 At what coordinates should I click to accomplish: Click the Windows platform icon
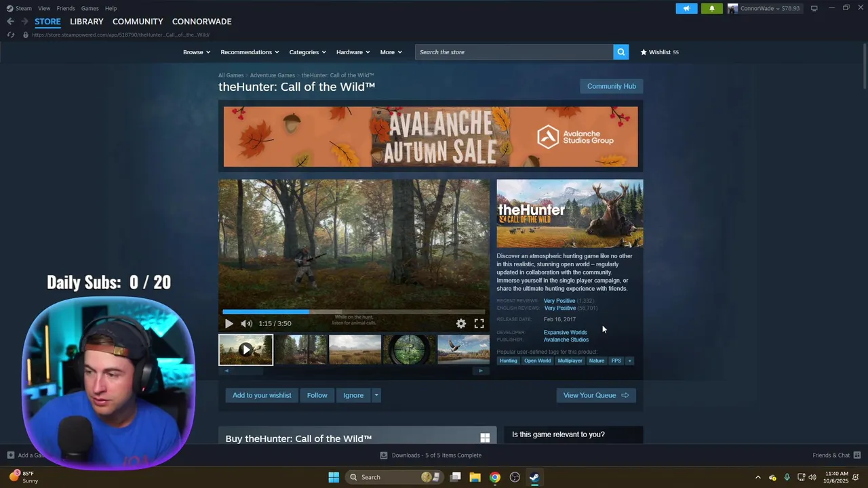(x=485, y=439)
